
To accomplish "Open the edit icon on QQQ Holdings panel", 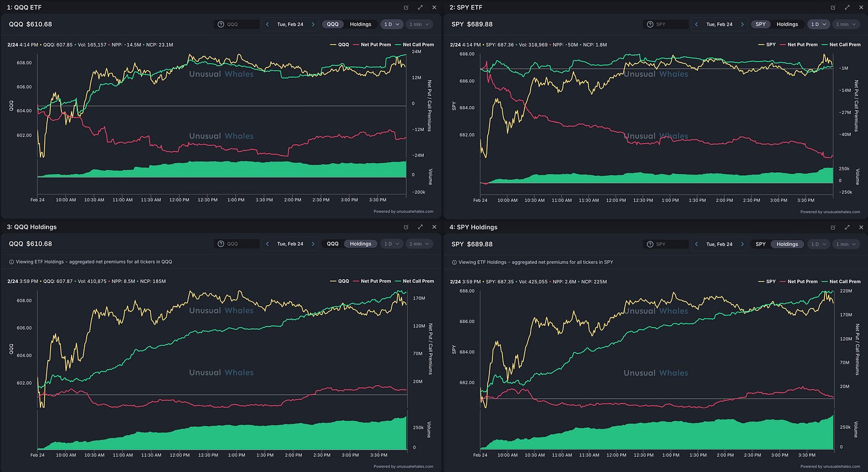I will [x=406, y=227].
